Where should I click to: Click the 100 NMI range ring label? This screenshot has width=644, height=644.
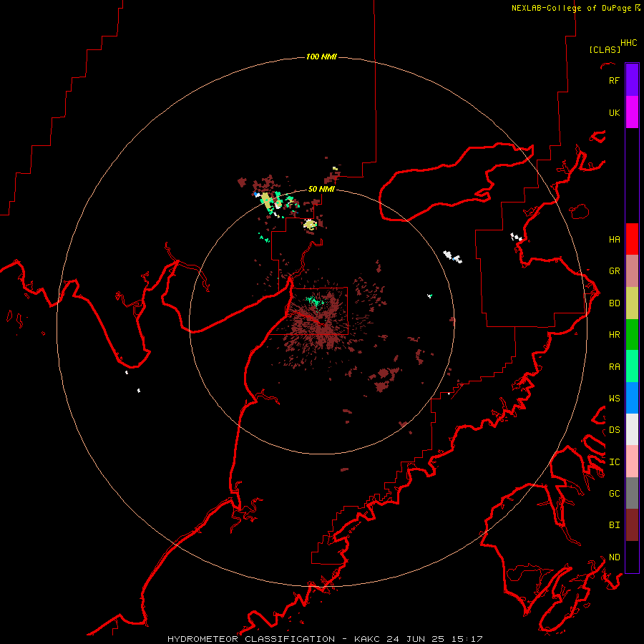pos(321,57)
